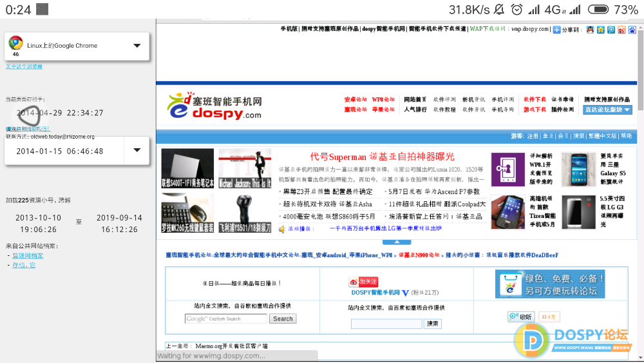The height and width of the screenshot is (363, 644).
Task: Open the Tizen smartphone thumbnail
Action: pos(508,212)
